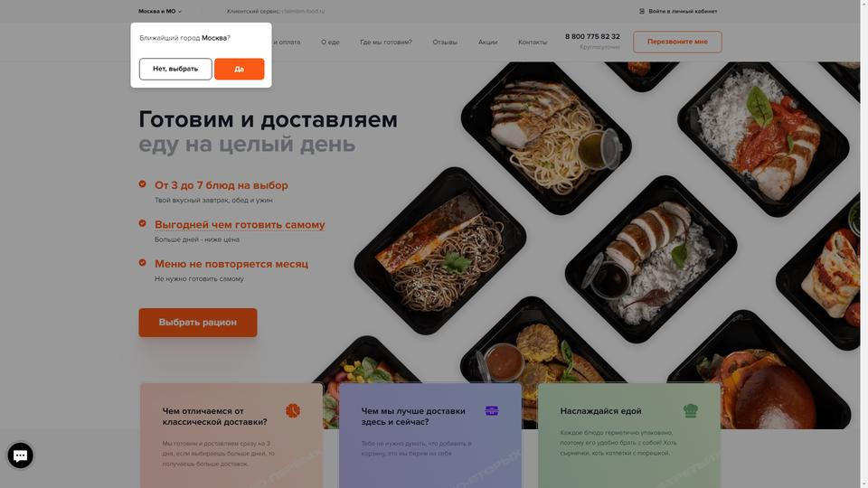
Task: Click checkmark icon beside 'Выгодней чем готовить самому'
Action: (x=142, y=223)
